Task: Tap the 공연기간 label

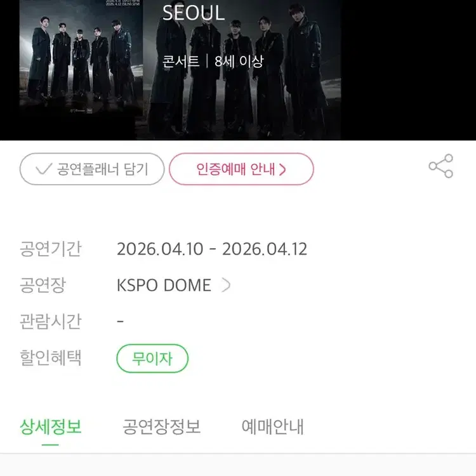Action: click(50, 249)
